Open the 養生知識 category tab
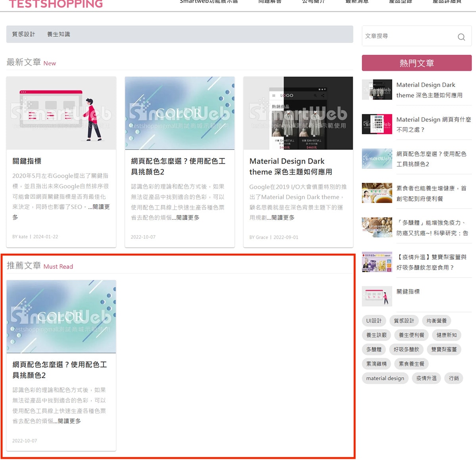The width and height of the screenshot is (476, 460). (59, 34)
